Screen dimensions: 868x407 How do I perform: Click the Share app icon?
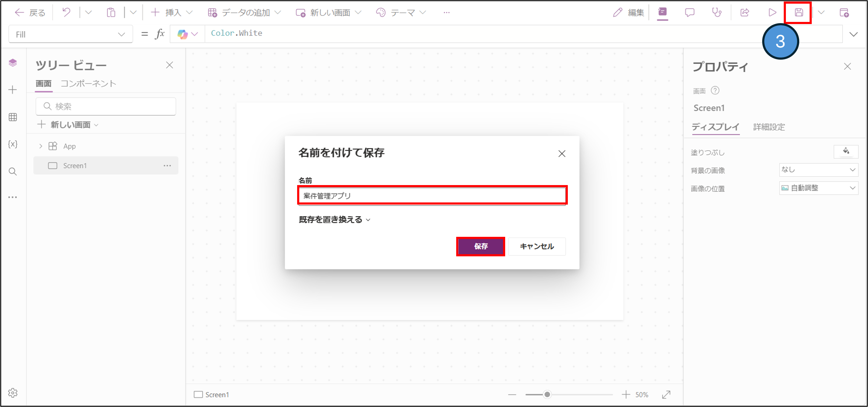click(744, 13)
